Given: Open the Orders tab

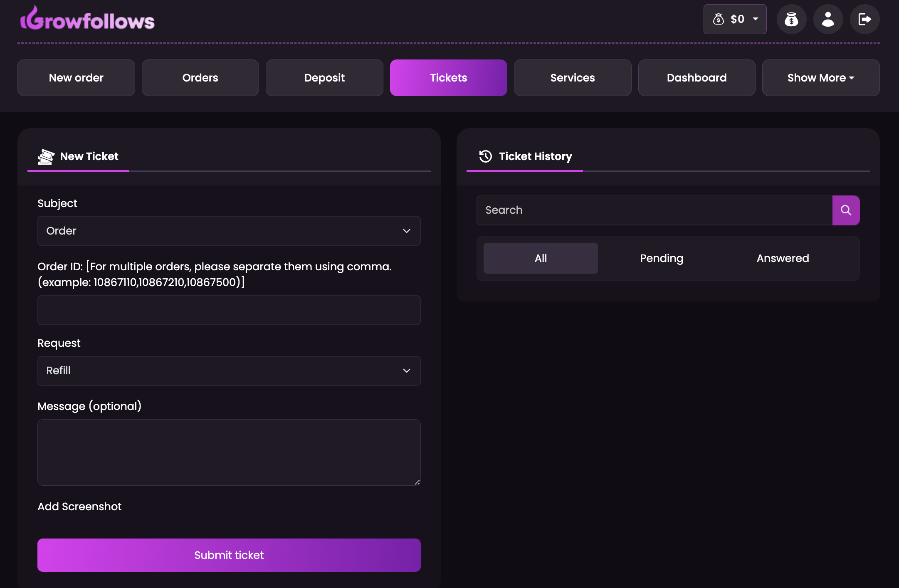Looking at the screenshot, I should (200, 78).
